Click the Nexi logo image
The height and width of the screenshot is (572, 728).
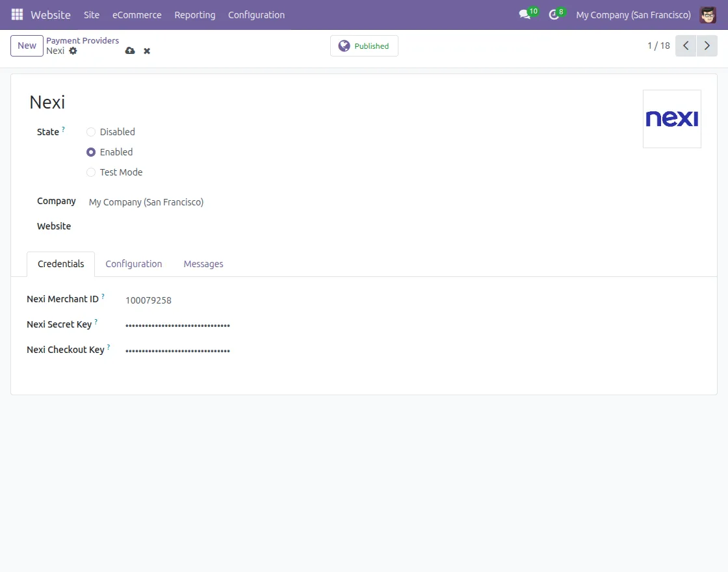(x=672, y=119)
